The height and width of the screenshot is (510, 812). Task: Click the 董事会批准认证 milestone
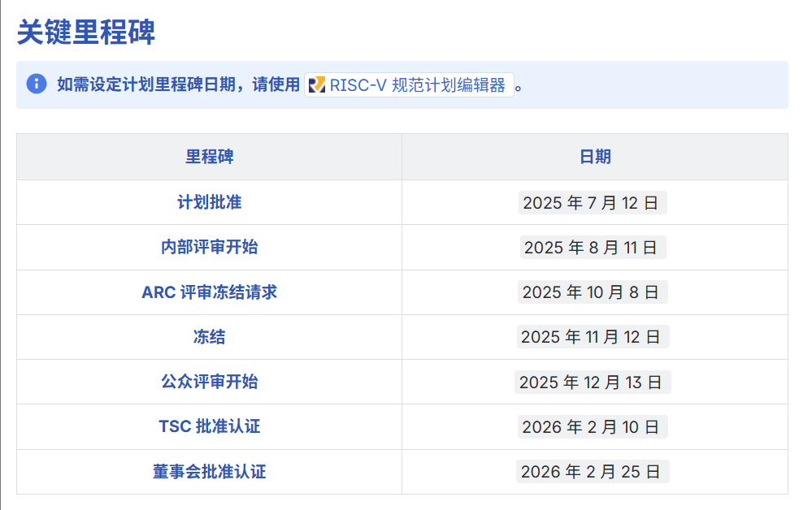[209, 472]
